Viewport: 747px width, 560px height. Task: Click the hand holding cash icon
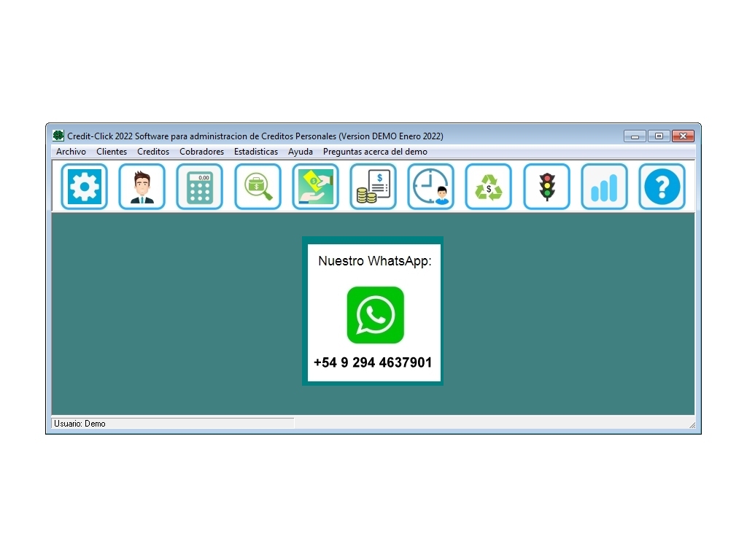point(315,187)
